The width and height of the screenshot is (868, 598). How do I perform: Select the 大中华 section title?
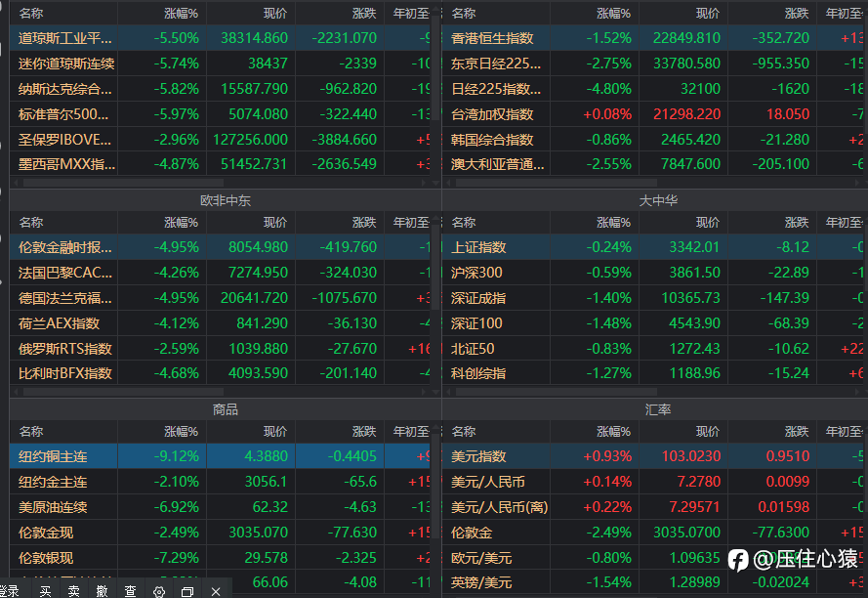tap(658, 200)
